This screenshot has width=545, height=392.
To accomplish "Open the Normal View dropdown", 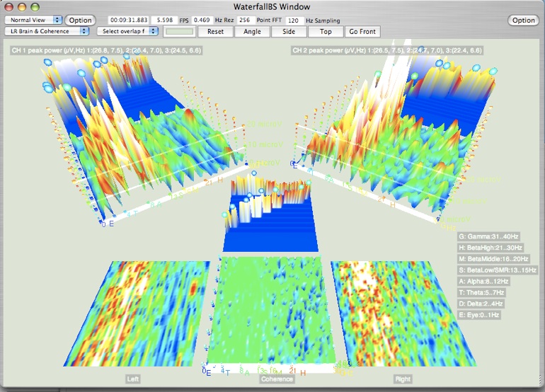I will [x=33, y=21].
